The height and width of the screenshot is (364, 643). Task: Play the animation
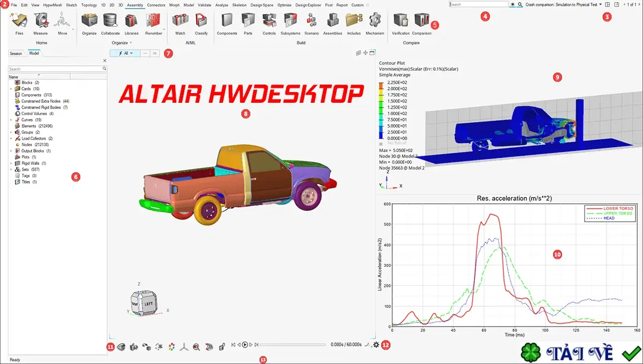(244, 345)
